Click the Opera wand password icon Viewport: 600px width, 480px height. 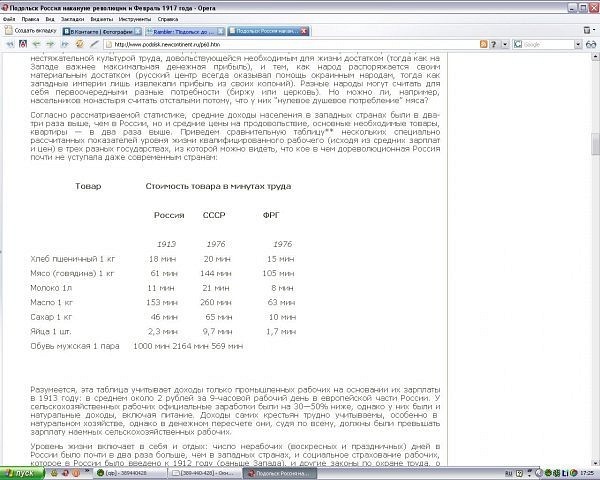(x=23, y=44)
